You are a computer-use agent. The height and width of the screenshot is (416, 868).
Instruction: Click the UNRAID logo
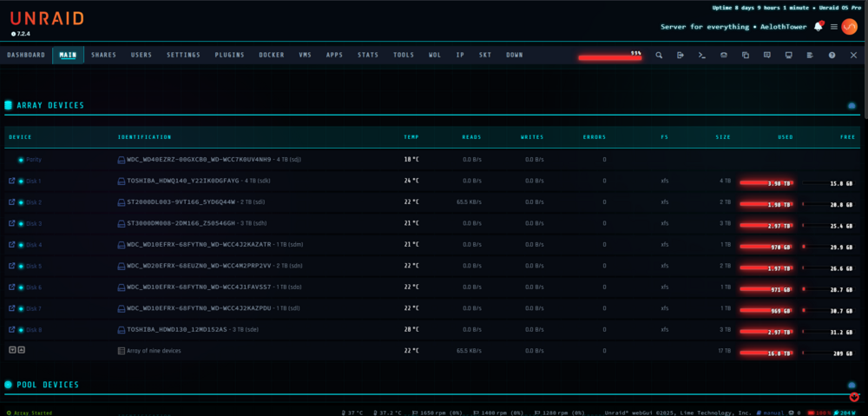[47, 19]
